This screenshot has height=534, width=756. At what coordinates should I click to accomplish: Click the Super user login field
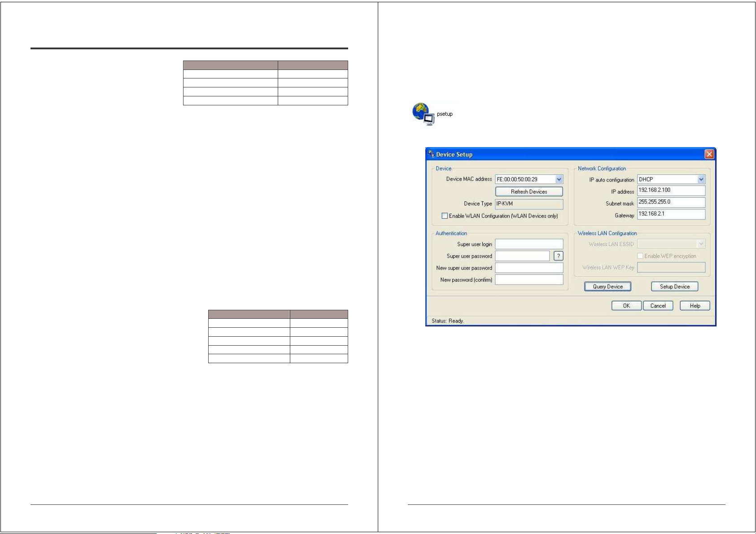click(529, 244)
